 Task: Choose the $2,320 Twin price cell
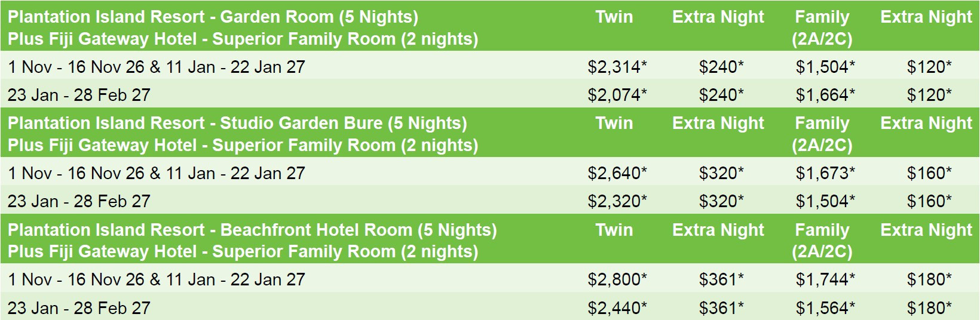tap(617, 201)
